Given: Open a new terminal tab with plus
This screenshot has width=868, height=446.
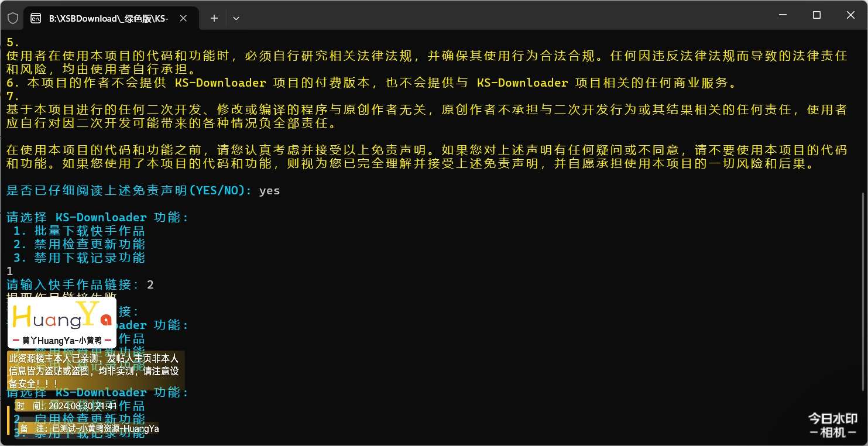Looking at the screenshot, I should point(214,18).
